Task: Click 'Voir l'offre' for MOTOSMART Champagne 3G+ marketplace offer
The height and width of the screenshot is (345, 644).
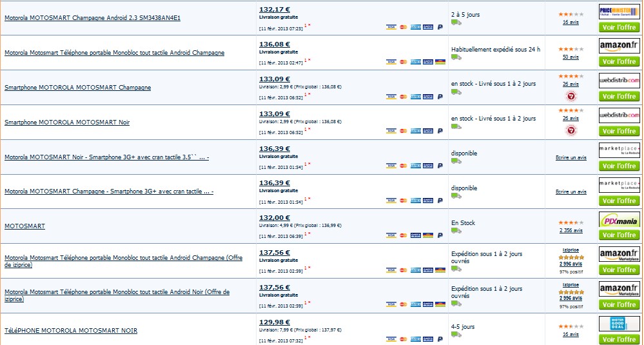Action: tap(620, 201)
